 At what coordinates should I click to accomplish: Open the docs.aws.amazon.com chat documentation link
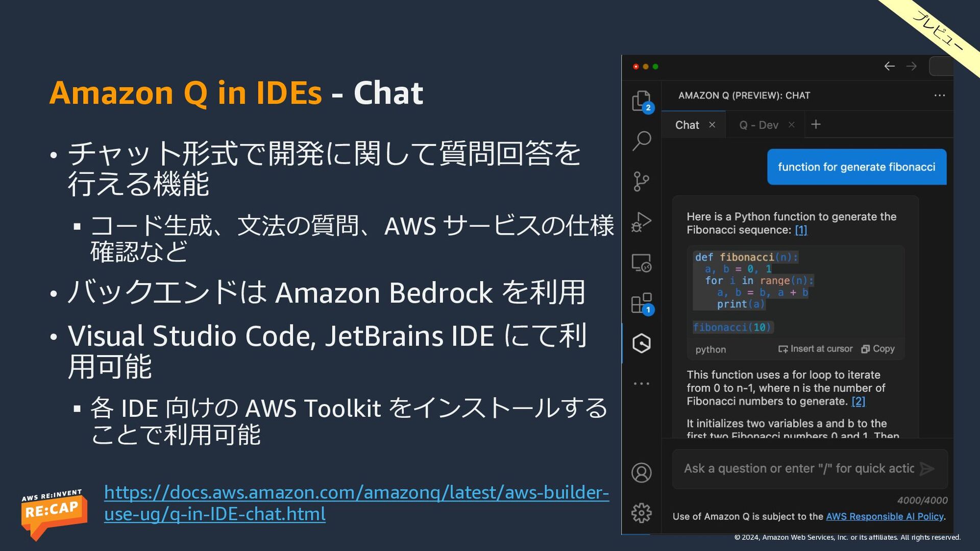(356, 503)
